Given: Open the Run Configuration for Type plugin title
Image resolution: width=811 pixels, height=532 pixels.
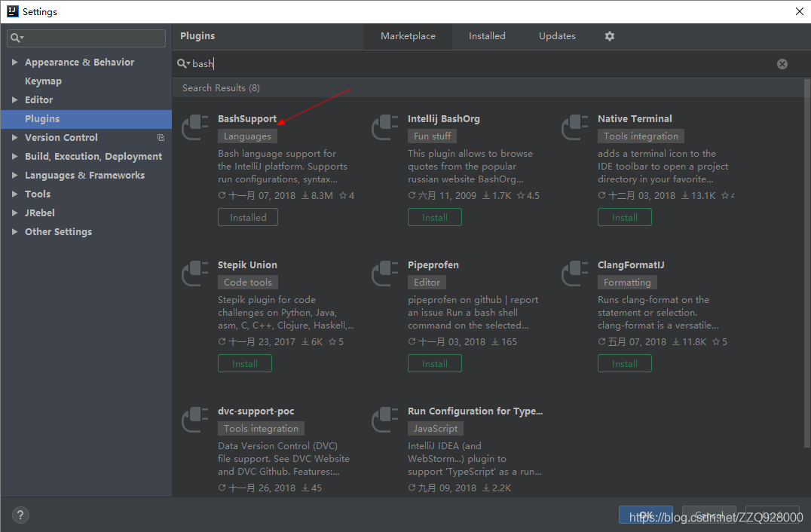Looking at the screenshot, I should [475, 411].
